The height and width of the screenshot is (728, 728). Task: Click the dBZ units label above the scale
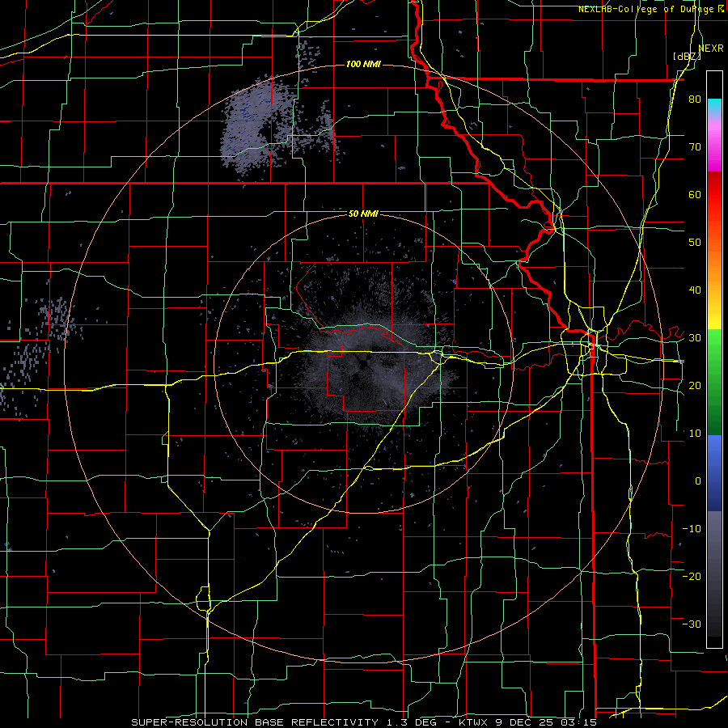[x=687, y=57]
